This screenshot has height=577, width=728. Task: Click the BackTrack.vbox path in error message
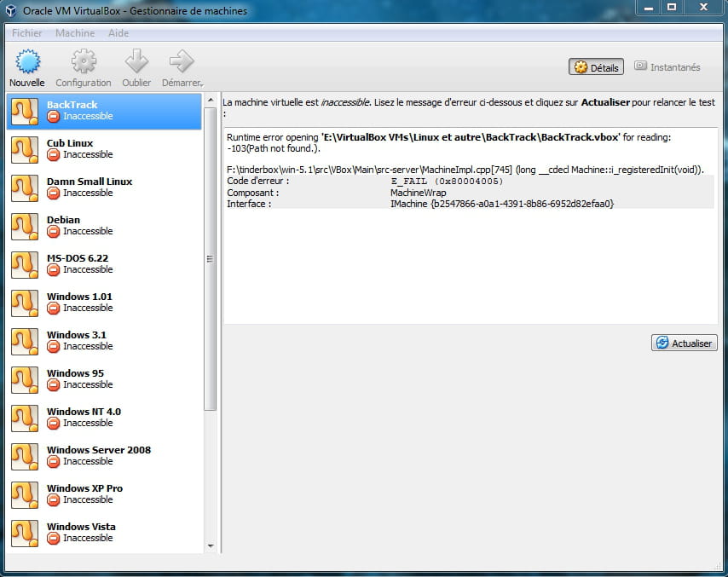pyautogui.click(x=471, y=137)
